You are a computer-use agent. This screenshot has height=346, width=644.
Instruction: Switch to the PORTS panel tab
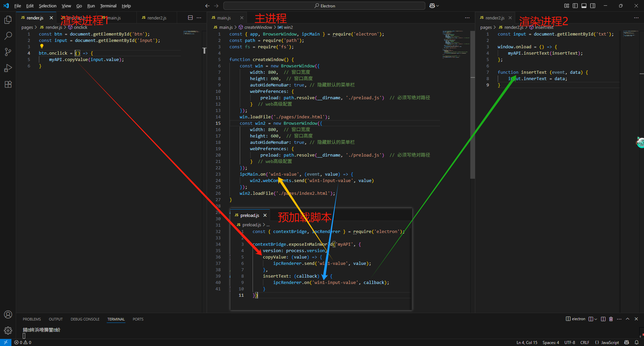point(138,319)
